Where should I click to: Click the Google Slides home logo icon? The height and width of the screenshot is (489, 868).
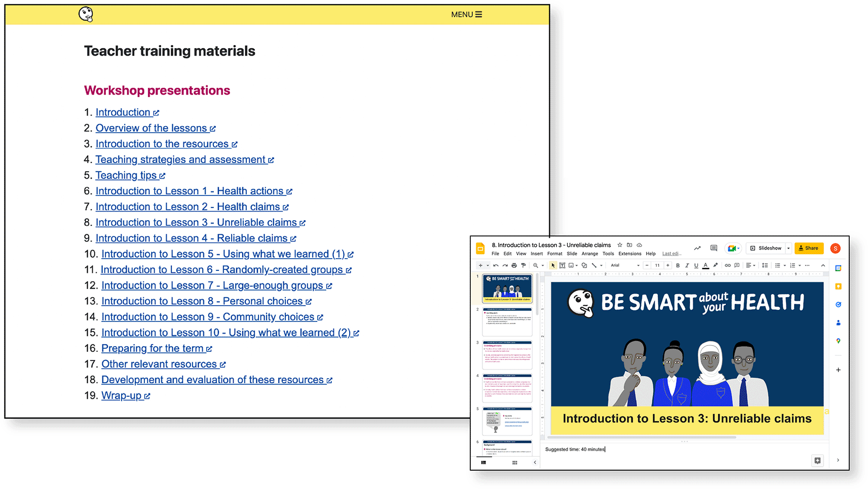480,249
